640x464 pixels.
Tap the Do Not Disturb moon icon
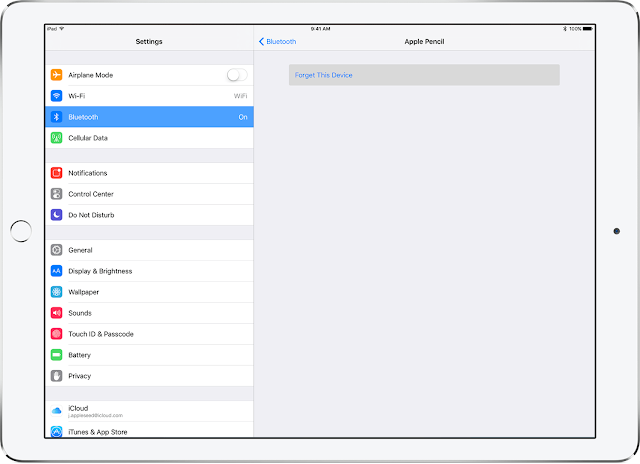tap(56, 215)
